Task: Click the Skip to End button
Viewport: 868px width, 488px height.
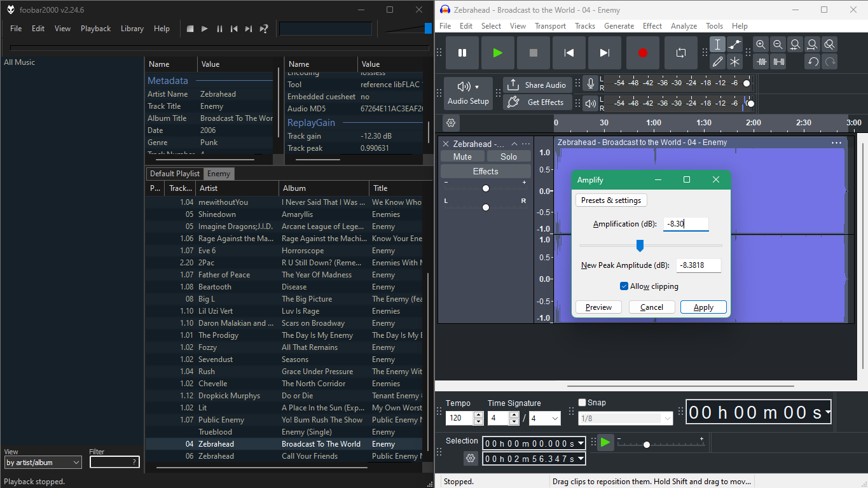Action: click(x=605, y=53)
